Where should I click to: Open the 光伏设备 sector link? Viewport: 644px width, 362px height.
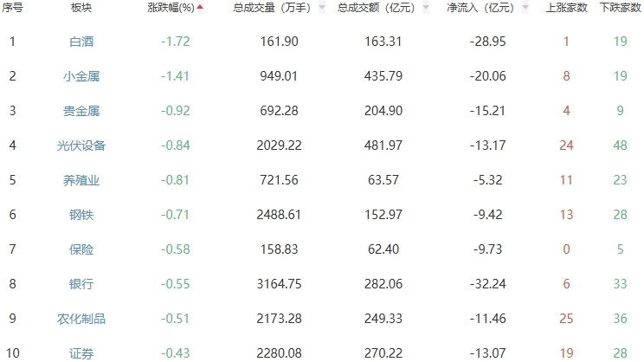pyautogui.click(x=82, y=145)
